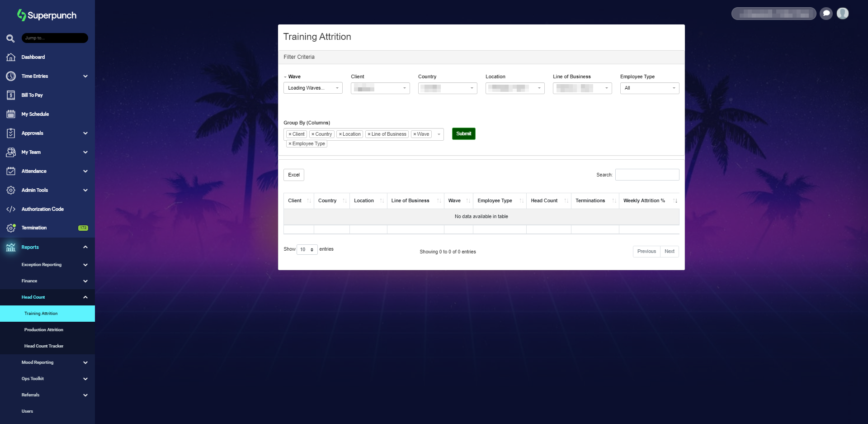Click the user avatar in top right

point(842,14)
